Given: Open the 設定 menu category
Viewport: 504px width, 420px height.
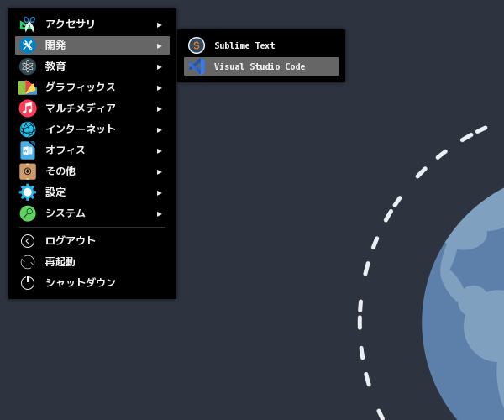Looking at the screenshot, I should pyautogui.click(x=92, y=192).
